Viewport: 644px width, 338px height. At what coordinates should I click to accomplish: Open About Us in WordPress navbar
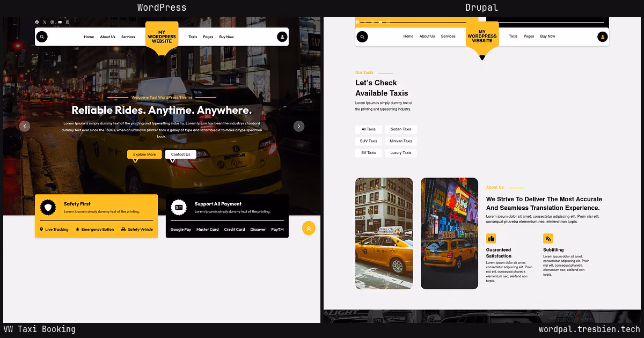tap(107, 37)
